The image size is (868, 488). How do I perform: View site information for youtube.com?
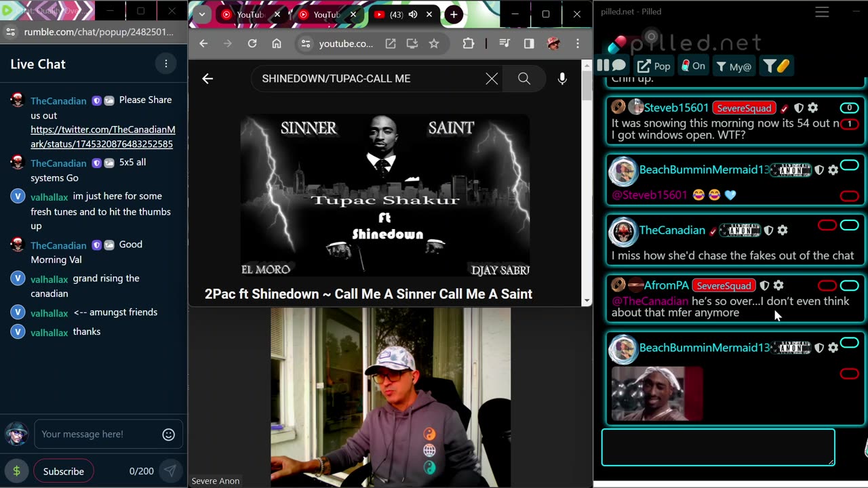(306, 43)
